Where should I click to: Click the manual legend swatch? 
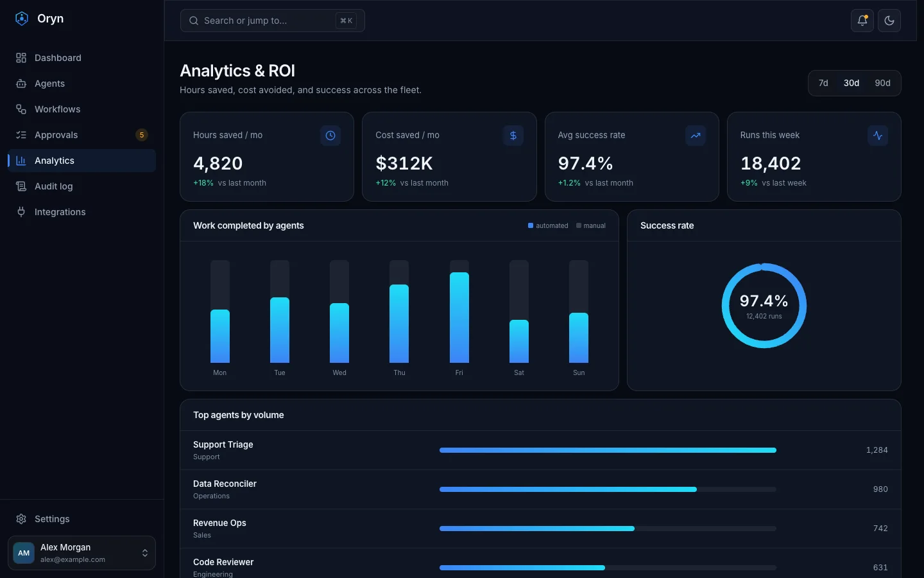pos(579,225)
